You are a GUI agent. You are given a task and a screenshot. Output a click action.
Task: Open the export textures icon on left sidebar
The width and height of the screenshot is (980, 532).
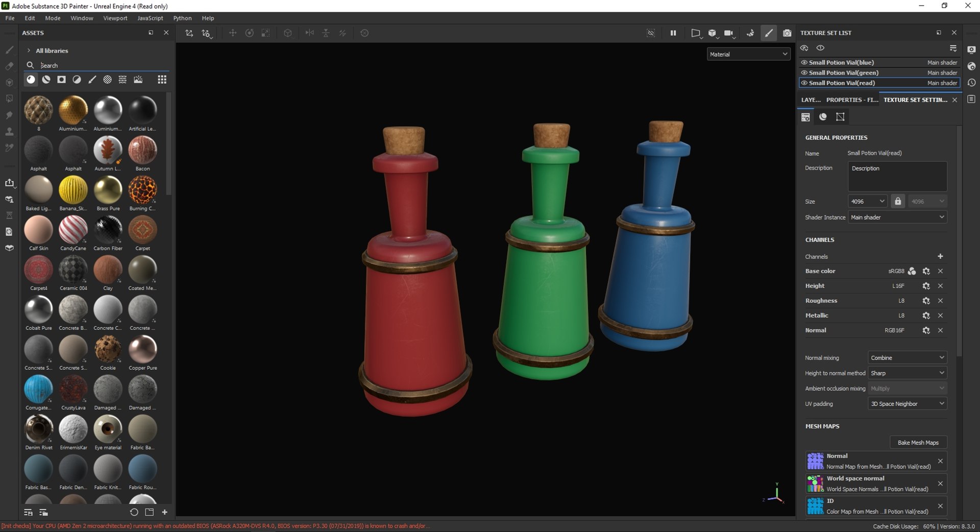click(x=9, y=183)
